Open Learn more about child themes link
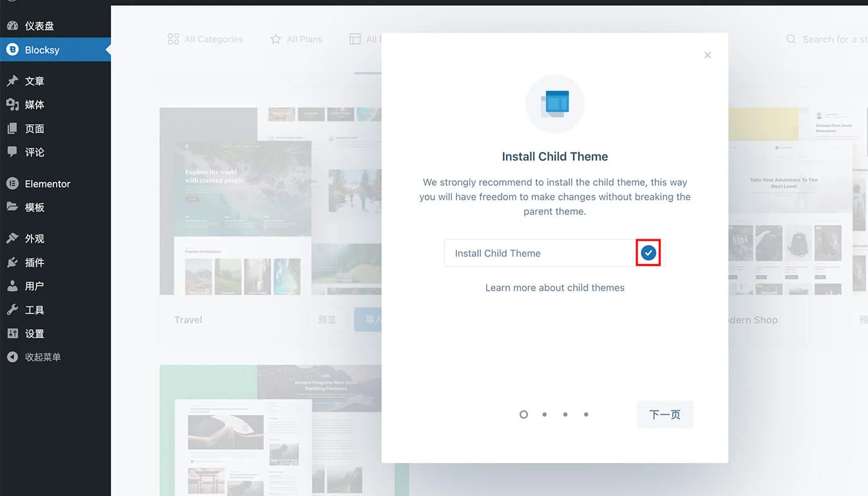This screenshot has height=496, width=868. pyautogui.click(x=554, y=288)
